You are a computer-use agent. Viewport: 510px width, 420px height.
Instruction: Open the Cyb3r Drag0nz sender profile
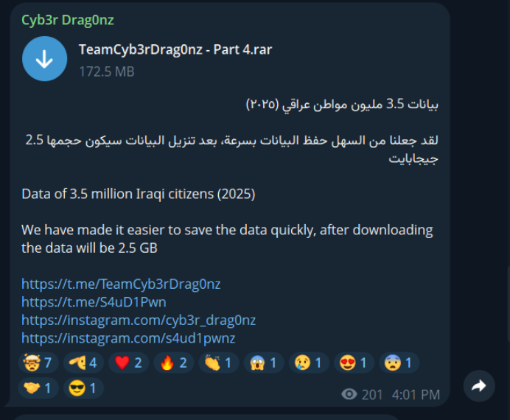click(x=68, y=20)
